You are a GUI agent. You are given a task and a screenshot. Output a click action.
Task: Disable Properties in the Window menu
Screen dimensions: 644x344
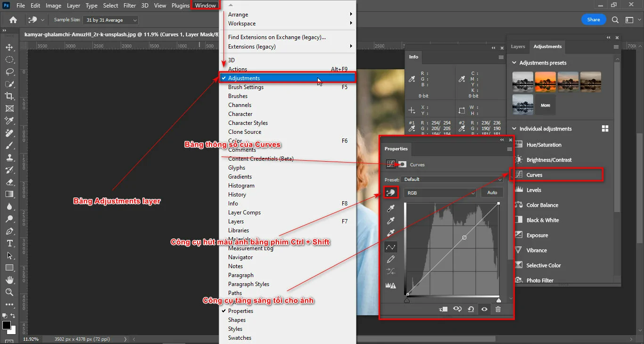point(241,311)
